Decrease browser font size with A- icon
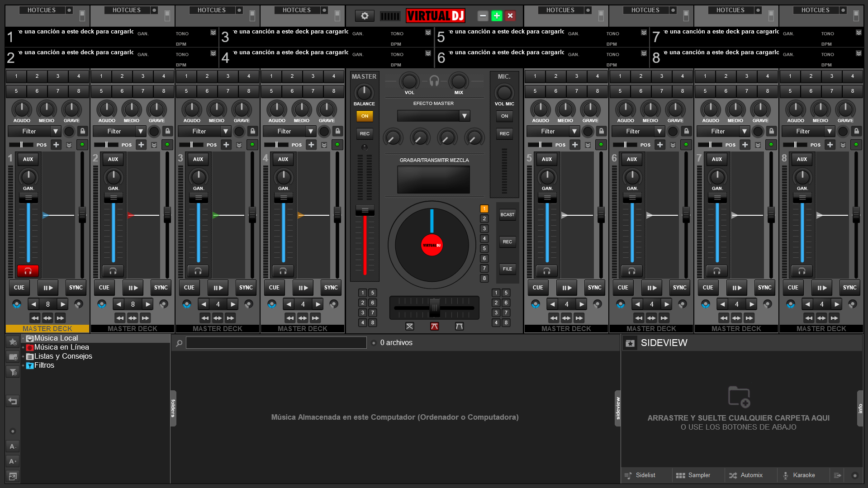 pos(13,446)
